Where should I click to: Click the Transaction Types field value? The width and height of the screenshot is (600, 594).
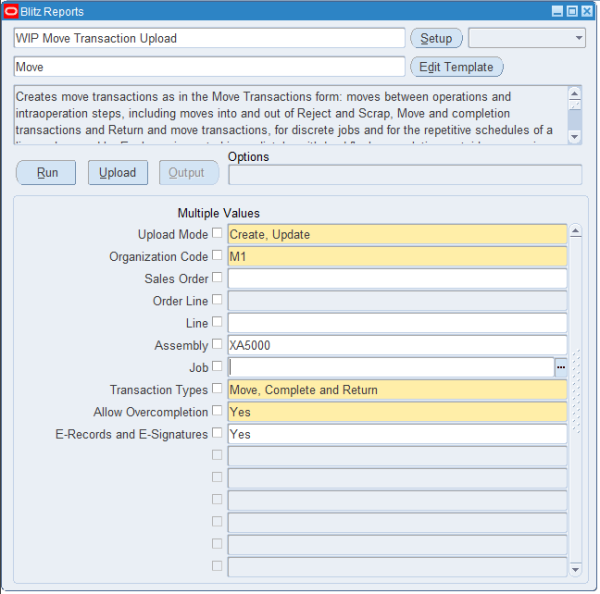click(398, 390)
